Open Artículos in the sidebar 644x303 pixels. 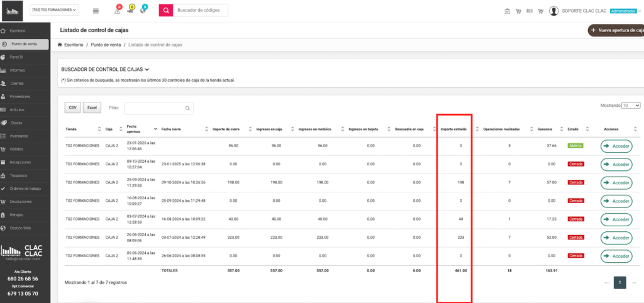click(25, 109)
